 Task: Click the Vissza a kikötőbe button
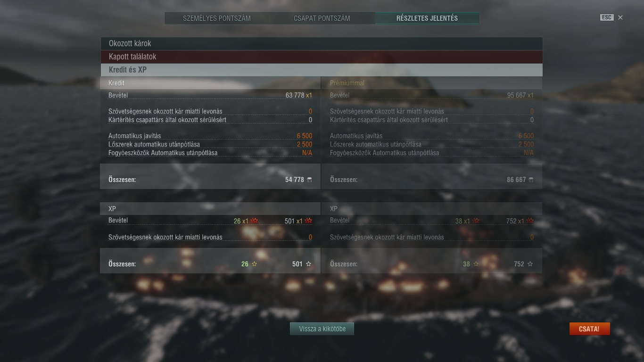point(322,329)
